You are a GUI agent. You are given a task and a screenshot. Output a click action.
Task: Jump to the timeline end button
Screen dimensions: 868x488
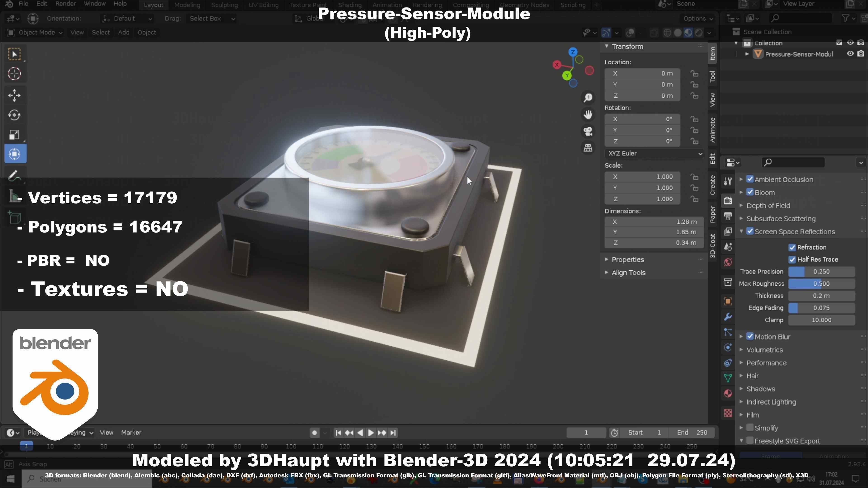tap(393, 433)
